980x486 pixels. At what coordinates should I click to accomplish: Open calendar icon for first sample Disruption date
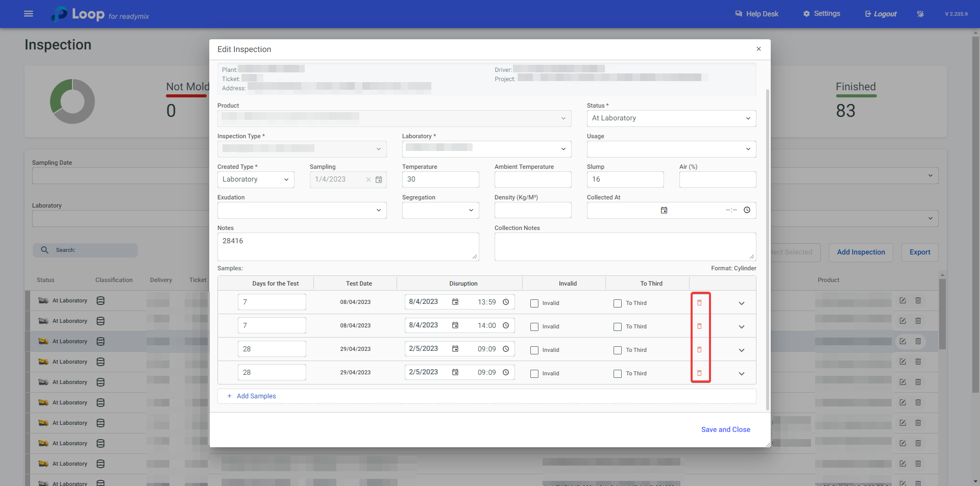pos(455,302)
